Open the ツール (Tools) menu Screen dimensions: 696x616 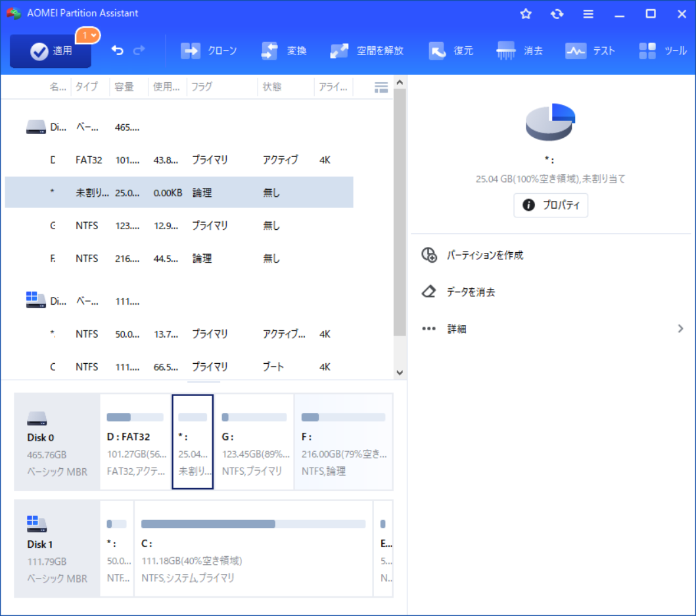click(x=662, y=51)
